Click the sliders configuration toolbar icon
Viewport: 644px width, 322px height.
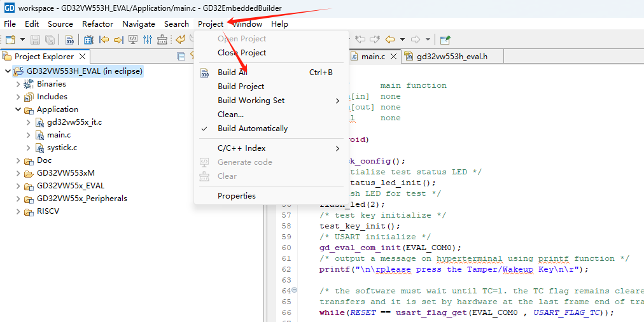pyautogui.click(x=148, y=39)
